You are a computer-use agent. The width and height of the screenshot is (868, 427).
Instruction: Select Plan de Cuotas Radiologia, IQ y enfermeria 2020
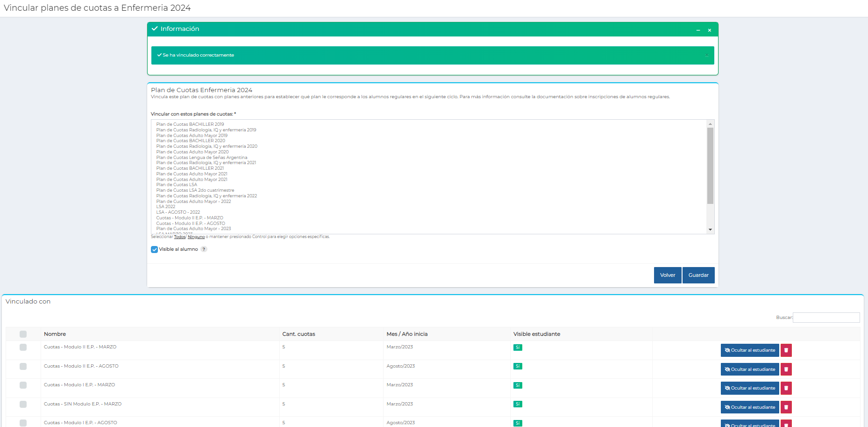tap(206, 146)
